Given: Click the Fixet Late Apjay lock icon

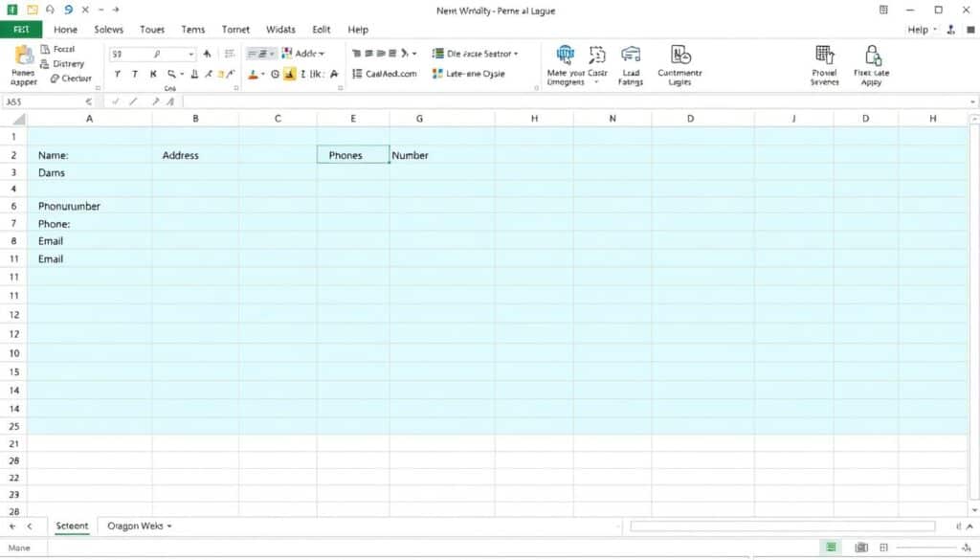Looking at the screenshot, I should (873, 55).
